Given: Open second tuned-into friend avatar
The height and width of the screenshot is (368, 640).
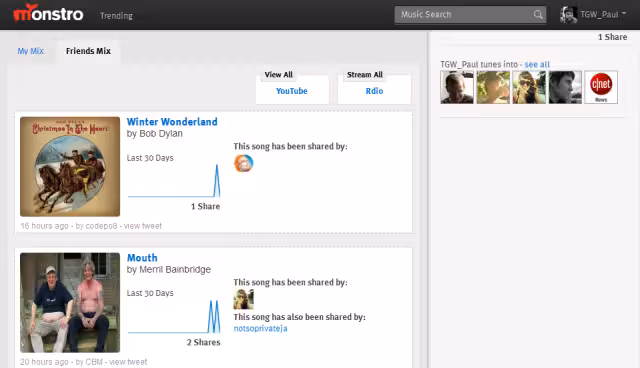Looking at the screenshot, I should 493,87.
